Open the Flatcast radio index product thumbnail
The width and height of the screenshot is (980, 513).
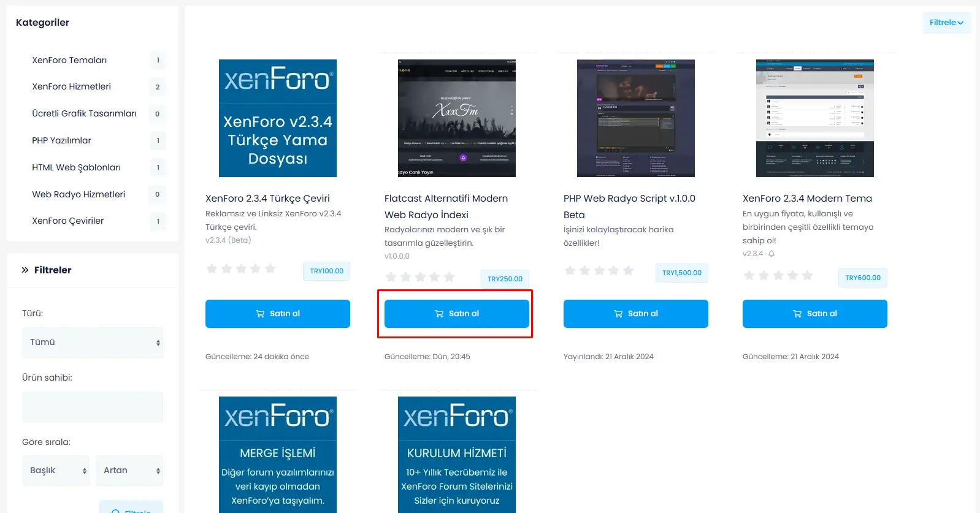point(457,118)
